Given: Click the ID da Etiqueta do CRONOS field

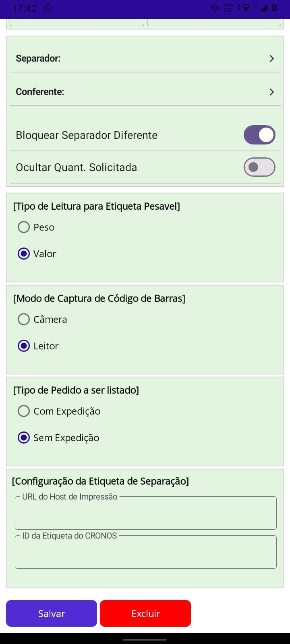Looking at the screenshot, I should (x=145, y=553).
